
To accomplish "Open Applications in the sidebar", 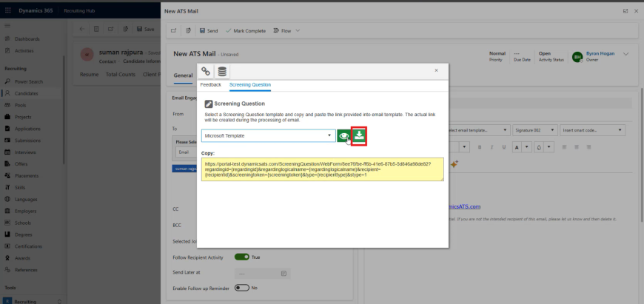I will pos(27,129).
